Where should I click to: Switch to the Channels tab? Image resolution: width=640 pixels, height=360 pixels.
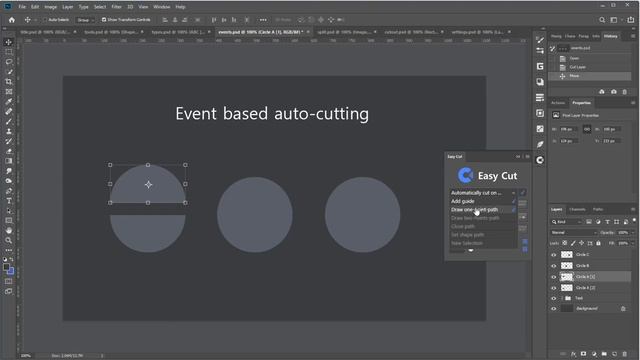[x=577, y=209]
